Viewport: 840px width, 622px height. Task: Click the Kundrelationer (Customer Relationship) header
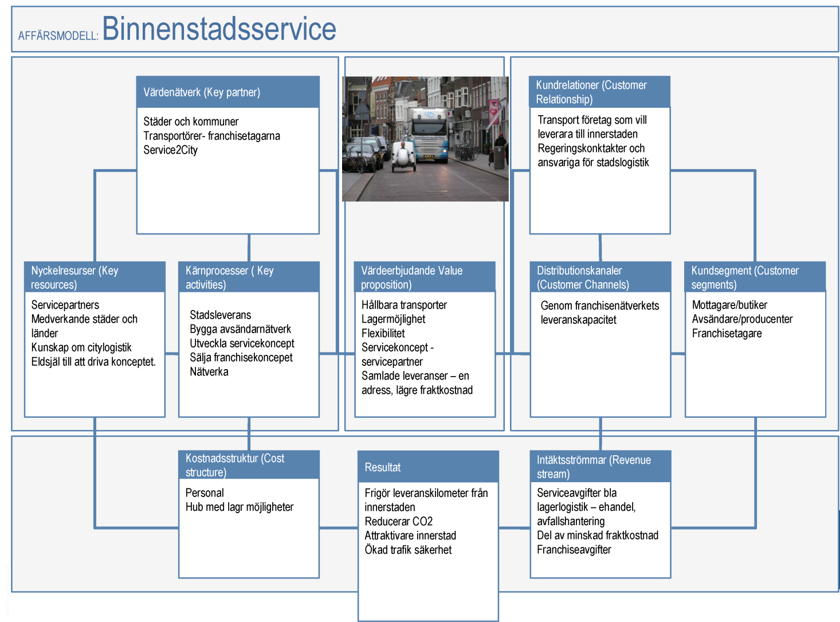(599, 92)
